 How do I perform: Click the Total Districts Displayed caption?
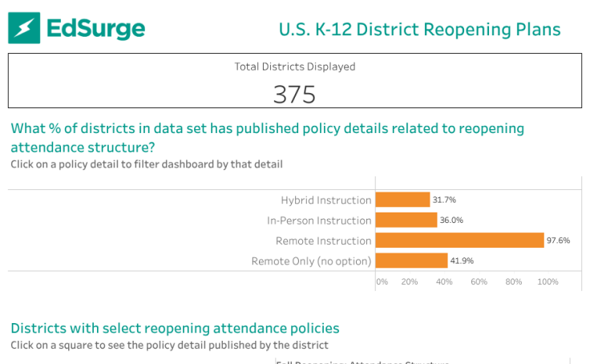(294, 67)
